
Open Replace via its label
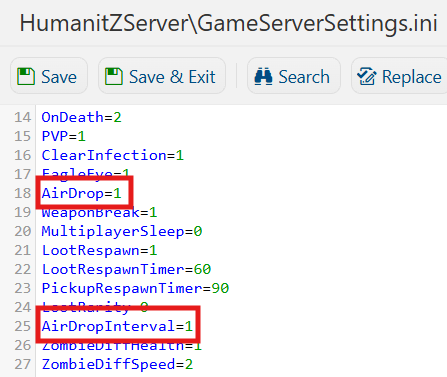412,77
